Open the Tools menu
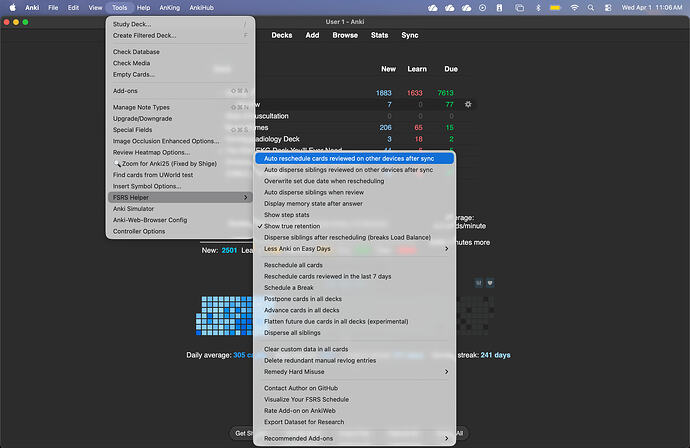690x448 pixels. pyautogui.click(x=119, y=7)
